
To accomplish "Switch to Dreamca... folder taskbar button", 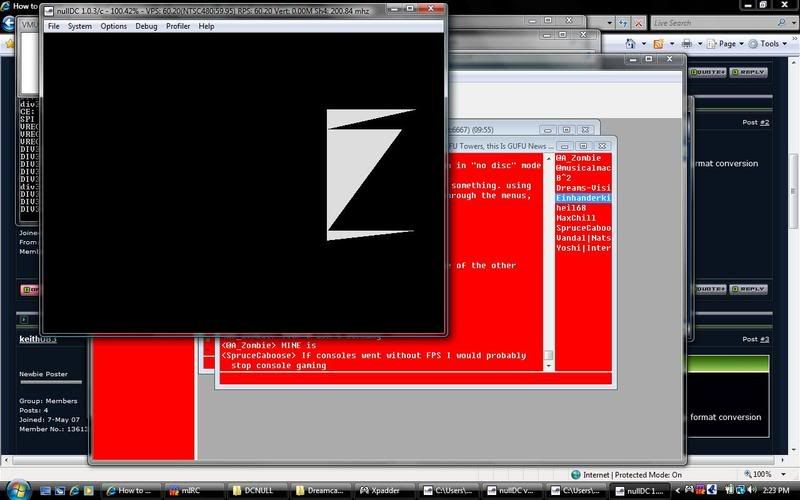I will (x=319, y=491).
